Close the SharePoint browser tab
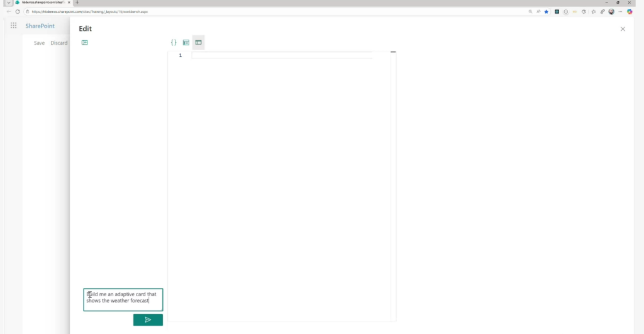This screenshot has width=644, height=334. 69,3
